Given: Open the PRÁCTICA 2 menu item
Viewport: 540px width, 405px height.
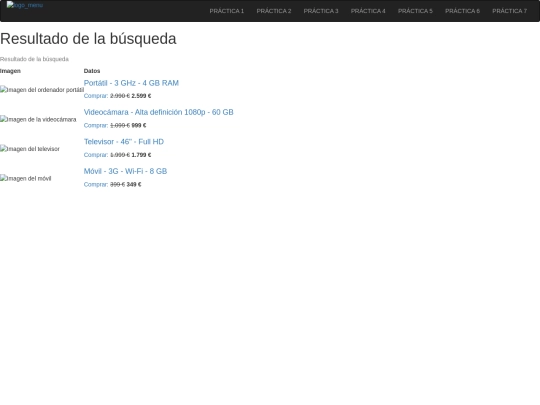Looking at the screenshot, I should pos(274,11).
